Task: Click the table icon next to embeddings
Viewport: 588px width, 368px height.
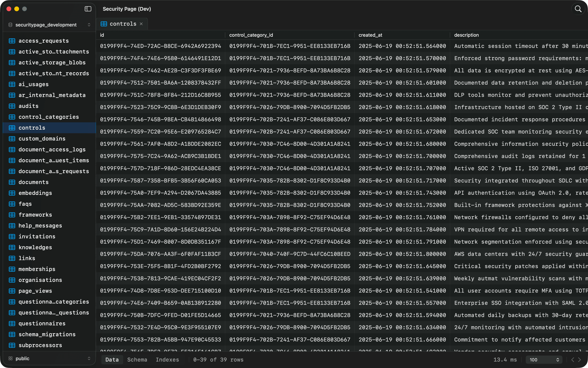Action: pyautogui.click(x=12, y=193)
